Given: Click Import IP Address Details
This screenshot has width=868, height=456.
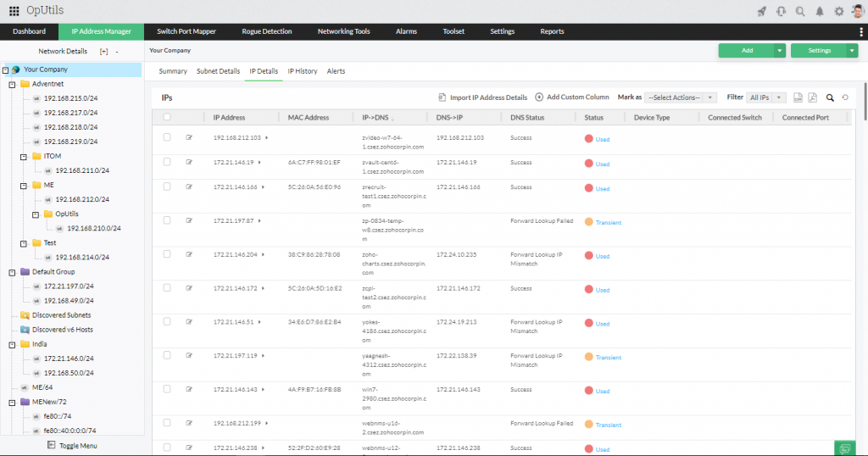Looking at the screenshot, I should point(482,97).
